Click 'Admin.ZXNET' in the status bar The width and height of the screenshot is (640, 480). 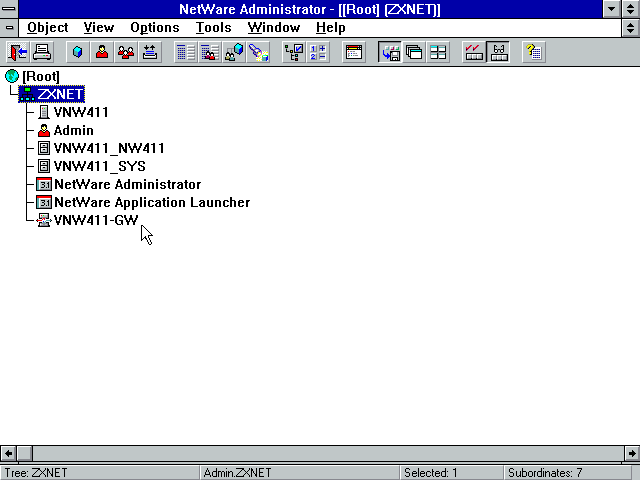[238, 473]
